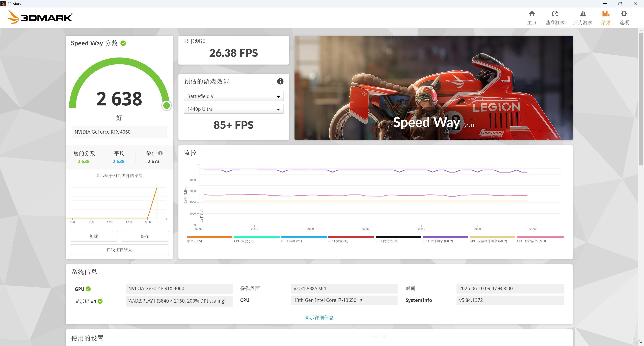The width and height of the screenshot is (644, 346).
Task: Open the Stress Tests (压力测试) icon
Action: pyautogui.click(x=583, y=14)
